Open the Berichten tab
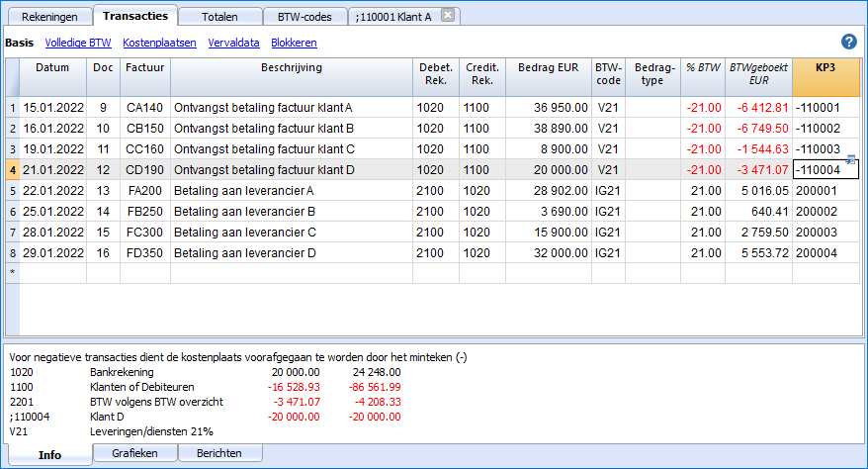The width and height of the screenshot is (868, 469). click(x=219, y=453)
